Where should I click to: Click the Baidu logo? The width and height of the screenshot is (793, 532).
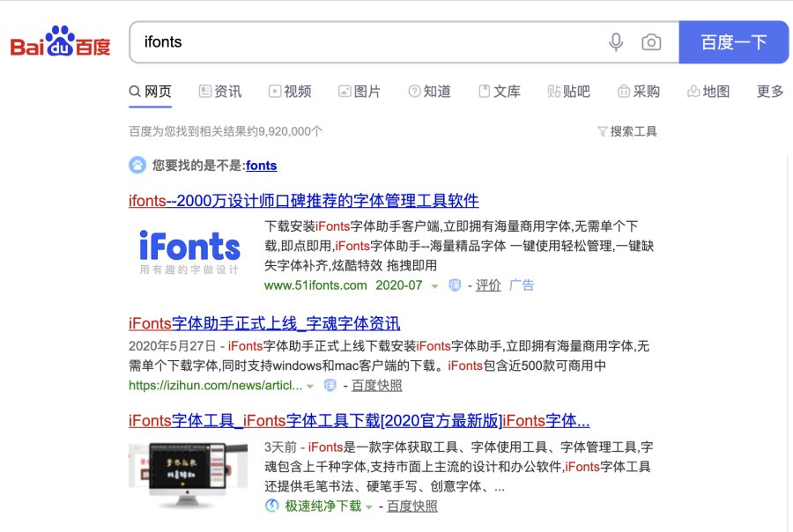(61, 43)
